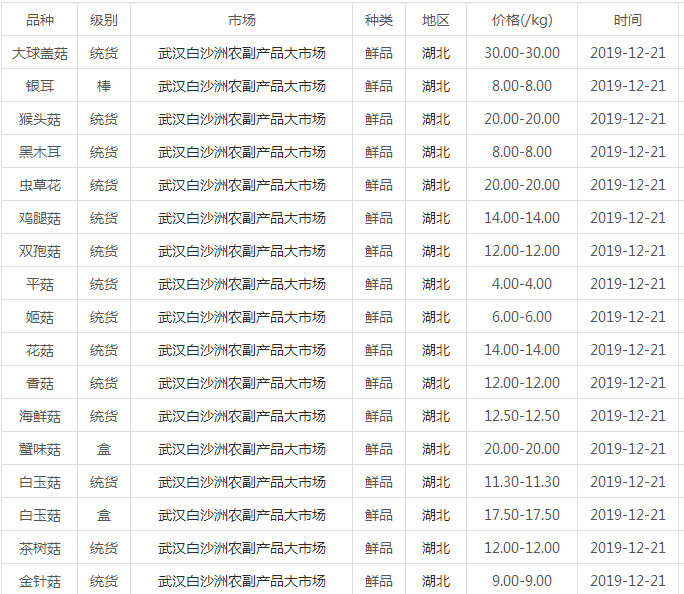Screen dimensions: 684x594
Task: Click 12.00-12.00 price in 香菇 row
Action: [522, 383]
